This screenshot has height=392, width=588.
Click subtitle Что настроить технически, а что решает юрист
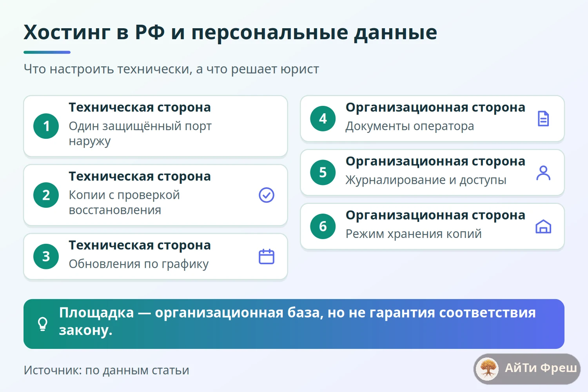click(171, 69)
